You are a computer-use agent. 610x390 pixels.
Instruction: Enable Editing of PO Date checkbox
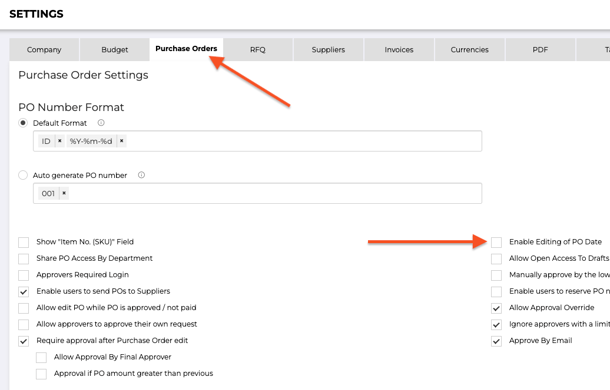(x=496, y=242)
